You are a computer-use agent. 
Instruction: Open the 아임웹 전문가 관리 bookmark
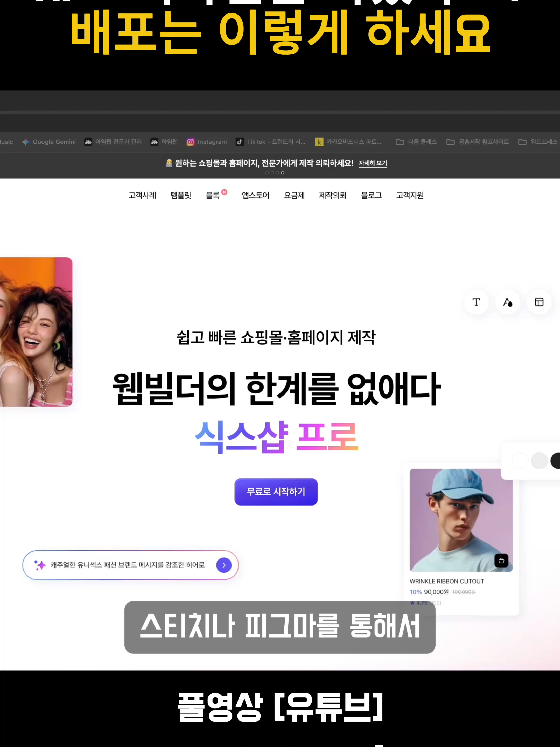click(x=113, y=142)
